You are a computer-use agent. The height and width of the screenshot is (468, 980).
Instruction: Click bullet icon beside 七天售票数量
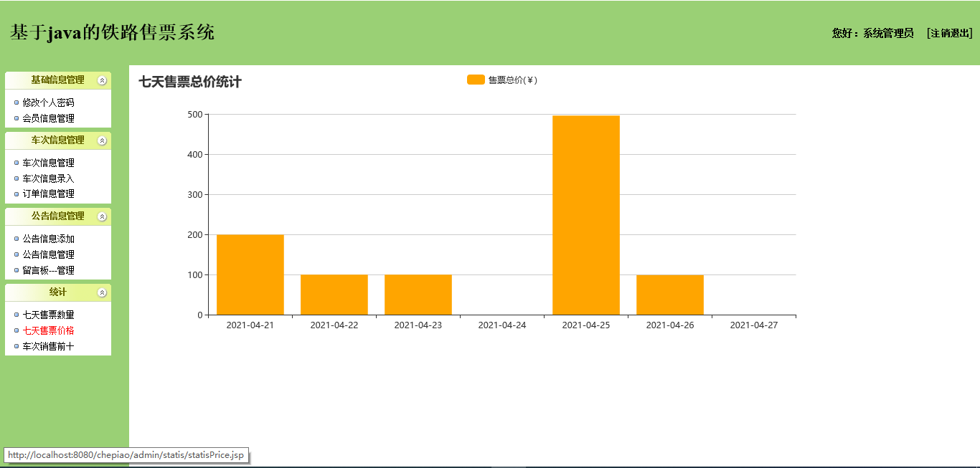coord(17,315)
